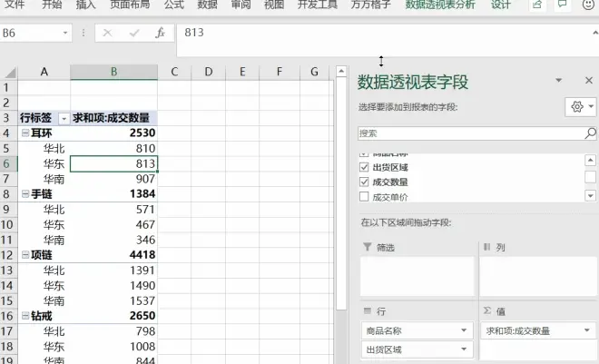The height and width of the screenshot is (364, 599).
Task: Select the 求和项:成交数量 header cell
Action: point(113,118)
